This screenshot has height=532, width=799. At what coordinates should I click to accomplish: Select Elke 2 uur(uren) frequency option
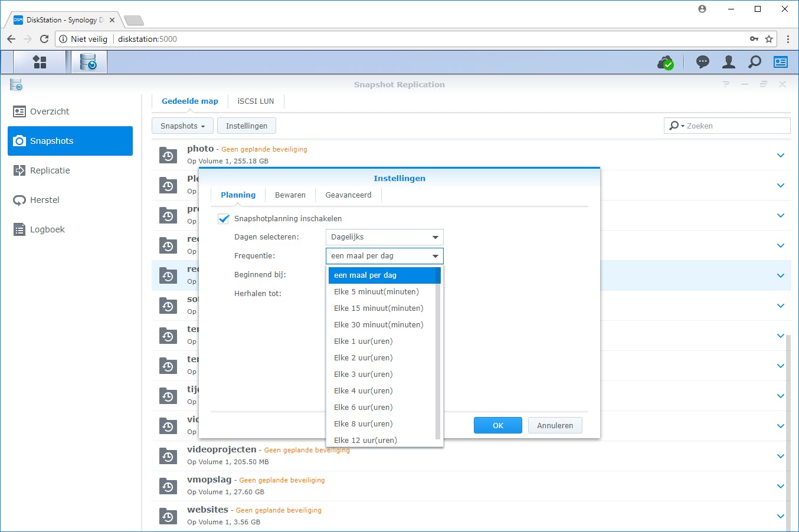coord(363,358)
